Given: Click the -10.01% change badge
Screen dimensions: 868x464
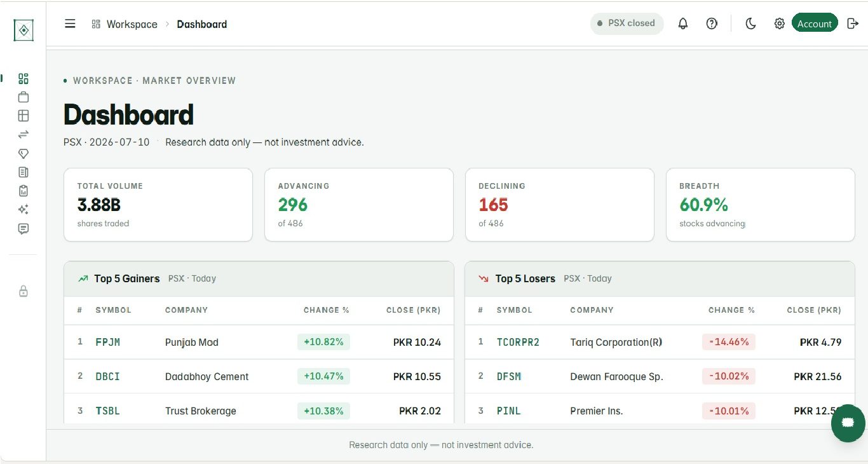Looking at the screenshot, I should click(728, 411).
